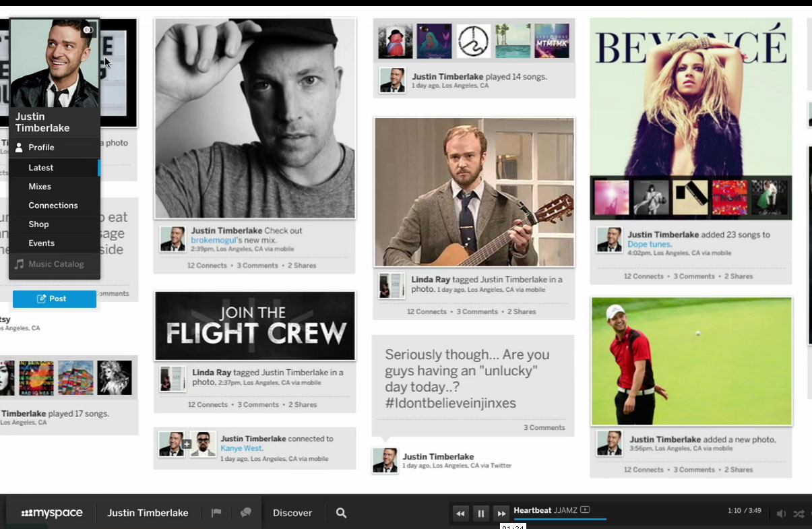Switch to the Mixes section

click(x=40, y=186)
